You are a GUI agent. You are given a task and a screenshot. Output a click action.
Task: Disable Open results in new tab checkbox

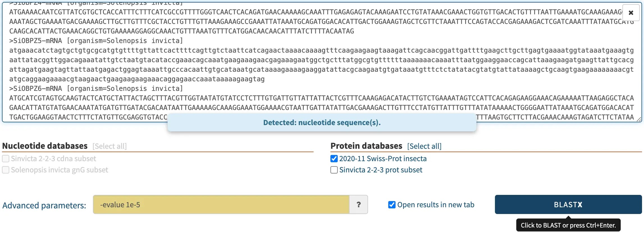(x=392, y=205)
